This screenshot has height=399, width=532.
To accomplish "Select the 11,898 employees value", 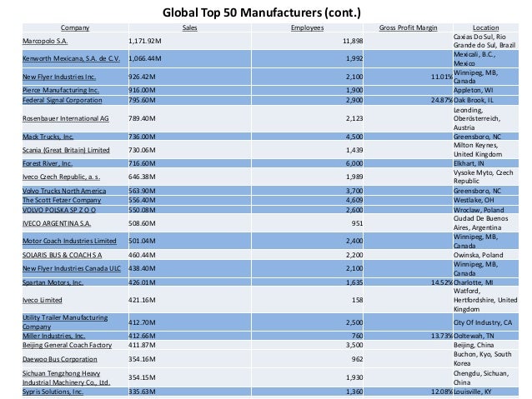I will tap(353, 41).
